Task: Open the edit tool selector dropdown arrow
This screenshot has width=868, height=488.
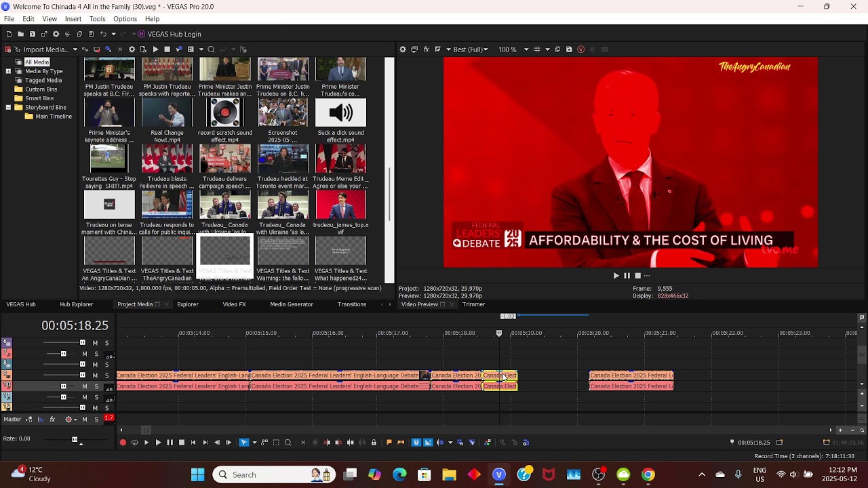Action: click(254, 443)
